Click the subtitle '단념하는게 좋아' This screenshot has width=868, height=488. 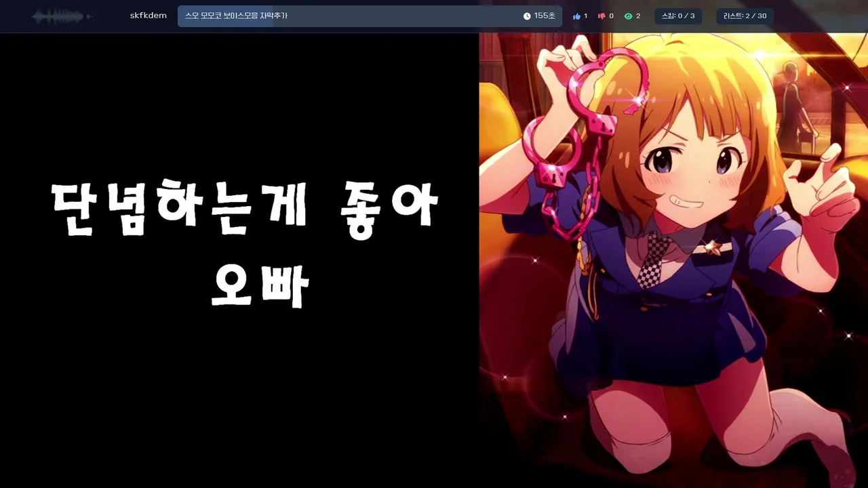[x=245, y=209]
